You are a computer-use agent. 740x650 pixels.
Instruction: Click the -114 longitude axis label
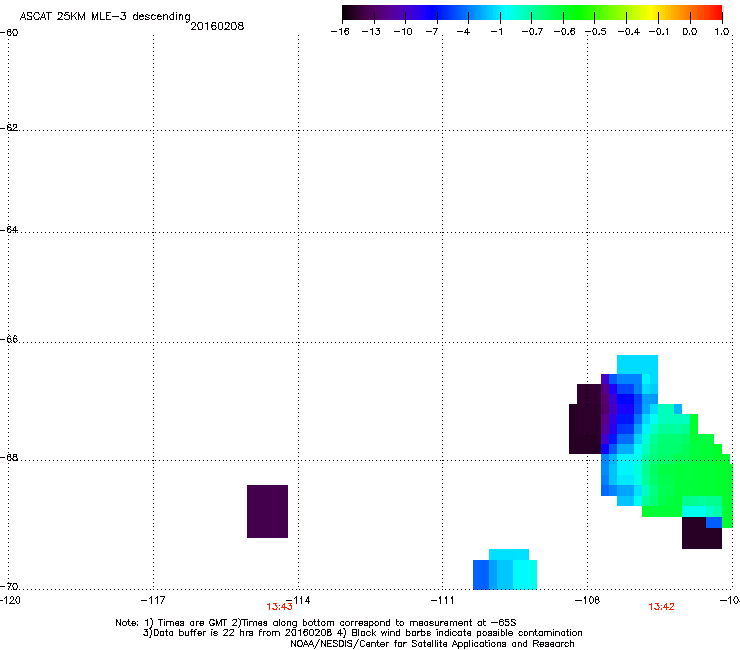click(298, 600)
